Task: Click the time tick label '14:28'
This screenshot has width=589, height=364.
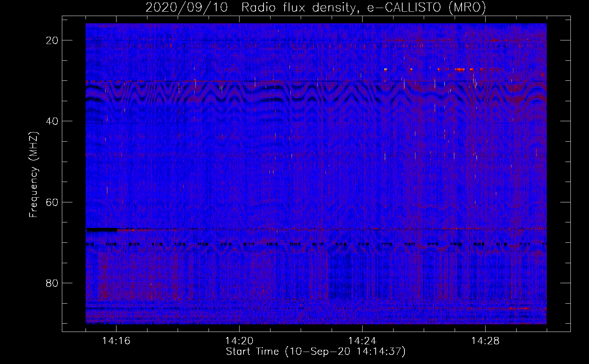Action: [486, 341]
